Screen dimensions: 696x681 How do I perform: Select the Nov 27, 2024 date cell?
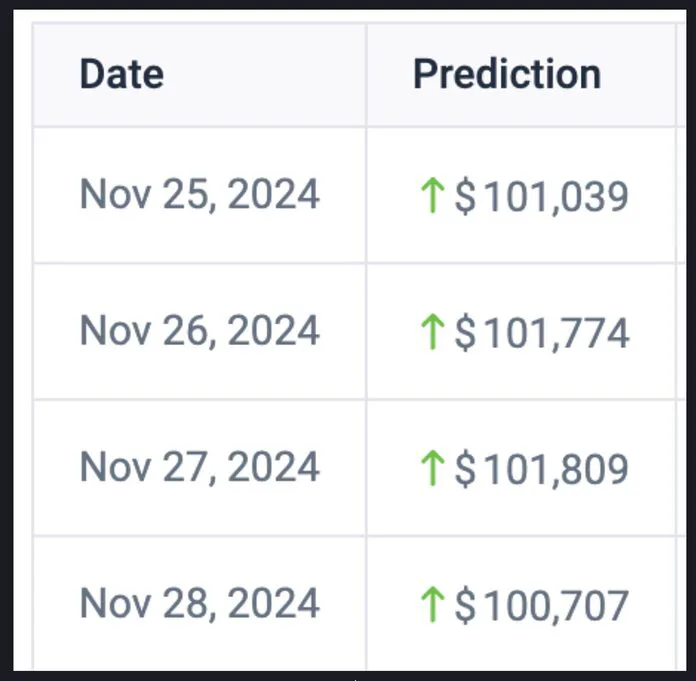coord(199,467)
